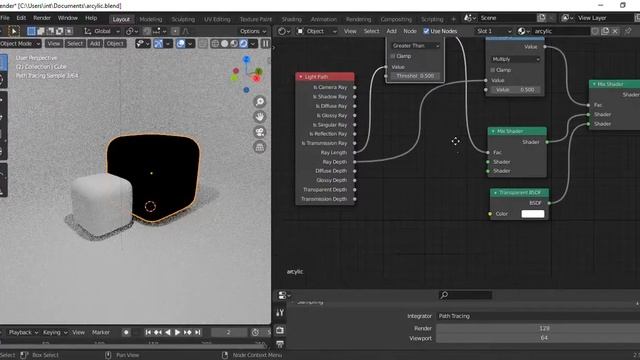The image size is (640, 360).
Task: Switch to solid viewport shading
Action: [x=224, y=44]
